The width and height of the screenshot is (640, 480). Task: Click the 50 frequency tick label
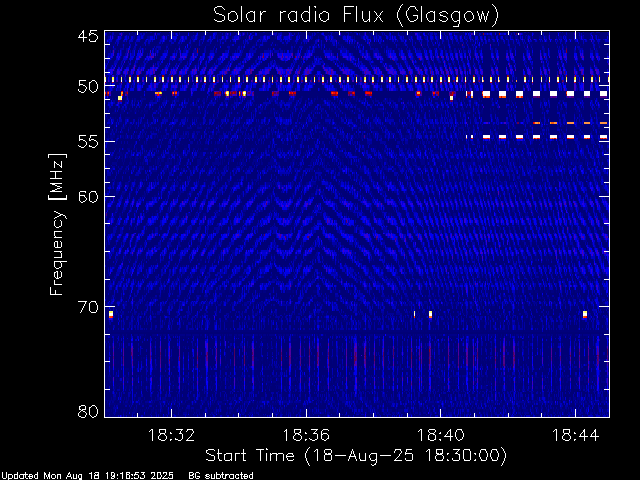click(88, 86)
